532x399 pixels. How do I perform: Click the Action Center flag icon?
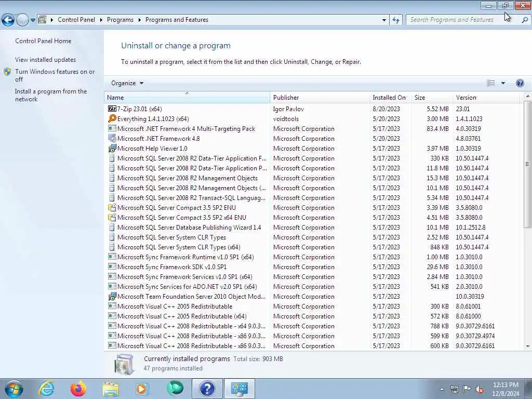click(467, 389)
